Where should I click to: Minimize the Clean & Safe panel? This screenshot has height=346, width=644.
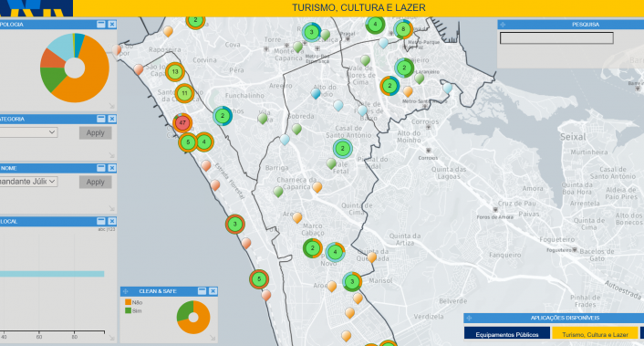coord(202,291)
